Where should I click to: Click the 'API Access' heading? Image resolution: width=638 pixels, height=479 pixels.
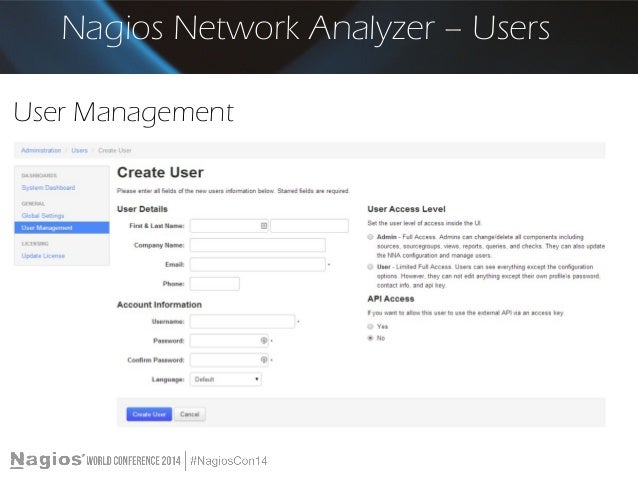point(391,299)
